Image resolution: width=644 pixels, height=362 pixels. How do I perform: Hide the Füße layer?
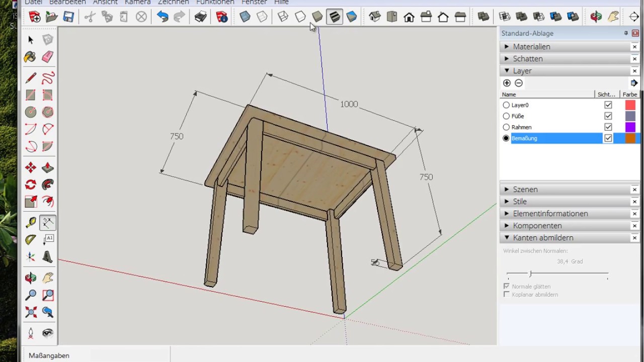(x=608, y=116)
